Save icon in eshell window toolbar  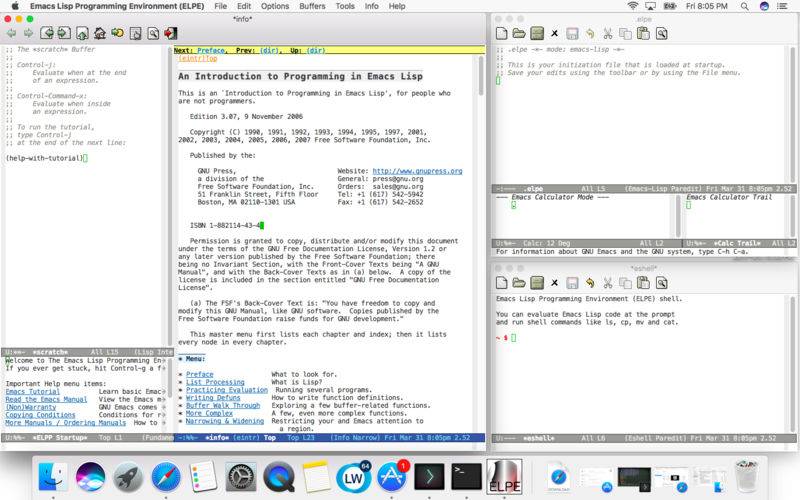[572, 283]
